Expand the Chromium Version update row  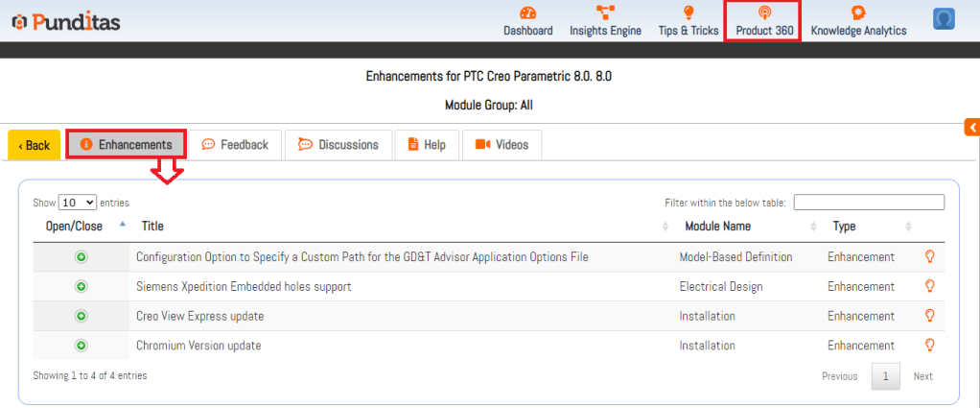coord(82,346)
